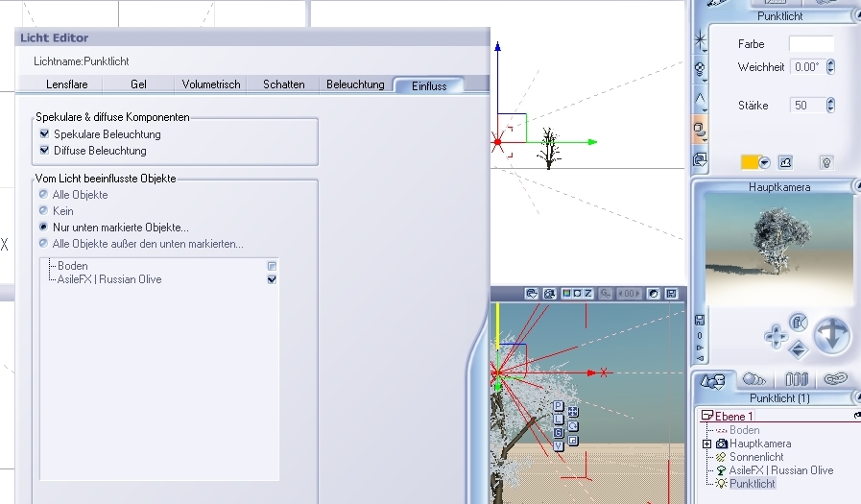Click the Farbe white color field
Screen dimensions: 861x504
pyautogui.click(x=811, y=43)
